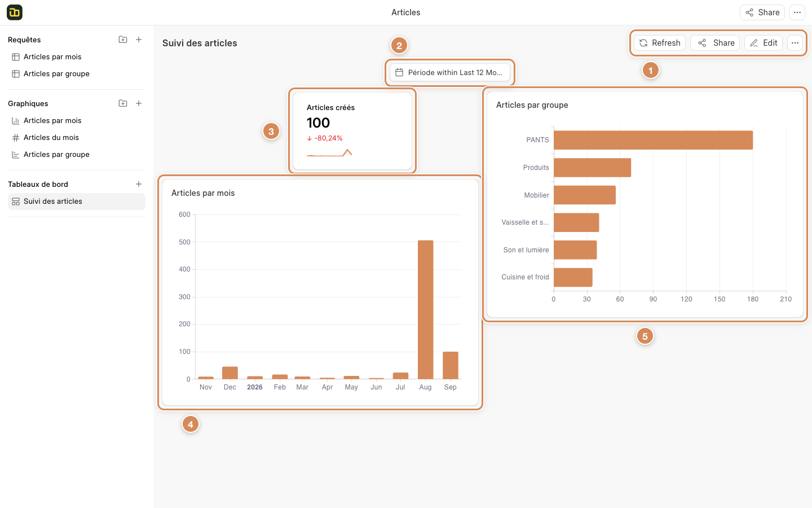Viewport: 812px width, 508px height.
Task: Edit the dashboard
Action: pos(764,43)
